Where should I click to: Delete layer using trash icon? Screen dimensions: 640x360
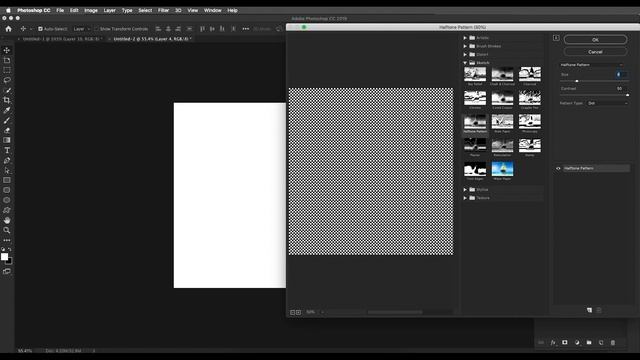pos(613,342)
